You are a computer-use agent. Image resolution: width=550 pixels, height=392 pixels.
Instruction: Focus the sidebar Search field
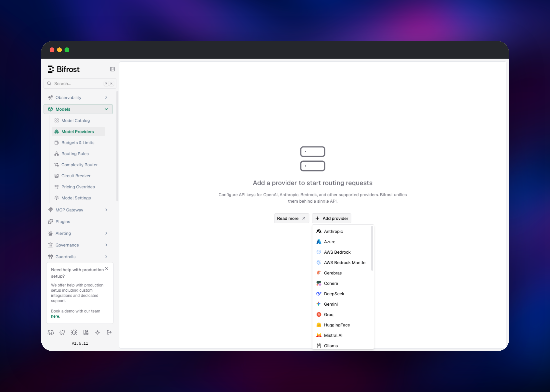[80, 84]
